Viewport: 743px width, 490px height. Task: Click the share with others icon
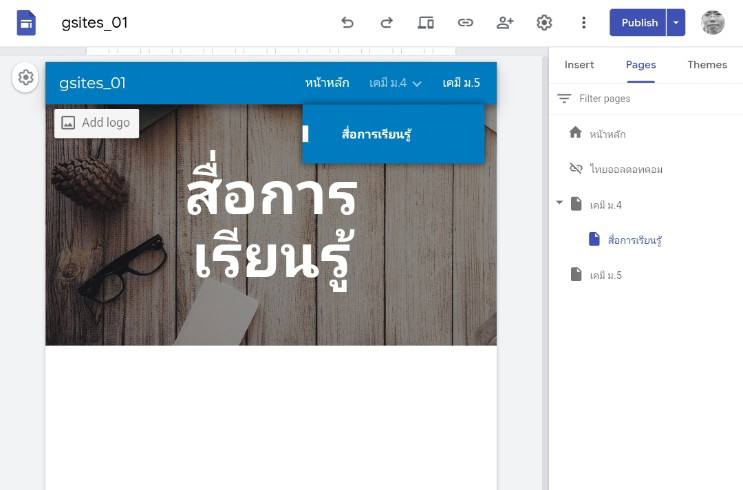(505, 23)
